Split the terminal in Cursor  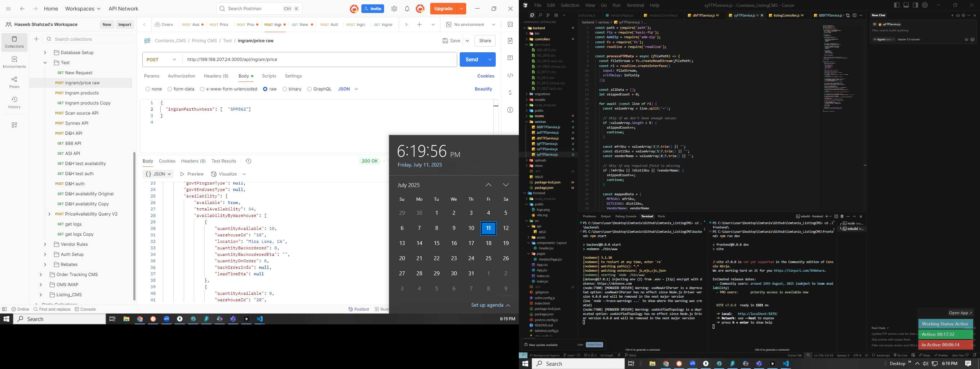836,217
